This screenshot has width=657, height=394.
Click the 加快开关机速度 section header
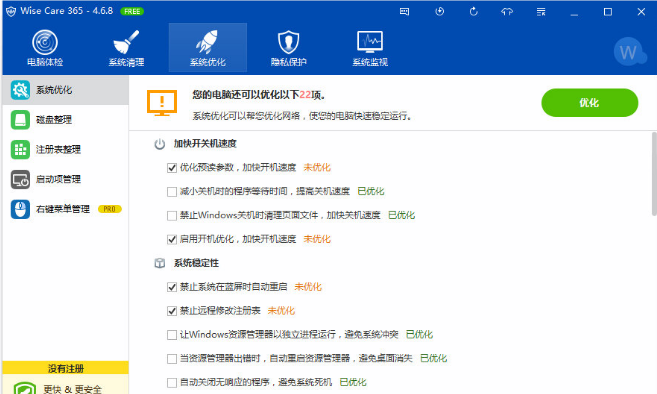click(x=205, y=144)
